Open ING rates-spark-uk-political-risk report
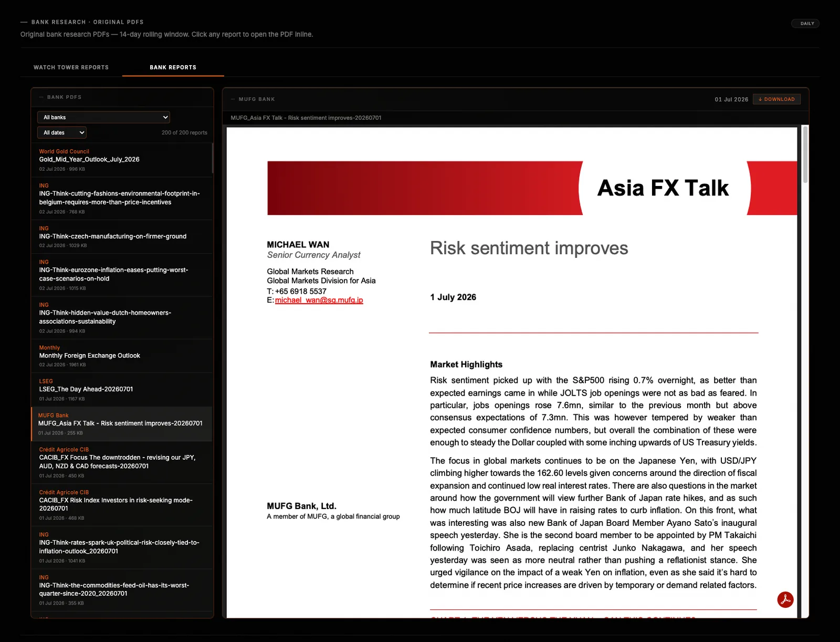This screenshot has width=840, height=642. 122,547
